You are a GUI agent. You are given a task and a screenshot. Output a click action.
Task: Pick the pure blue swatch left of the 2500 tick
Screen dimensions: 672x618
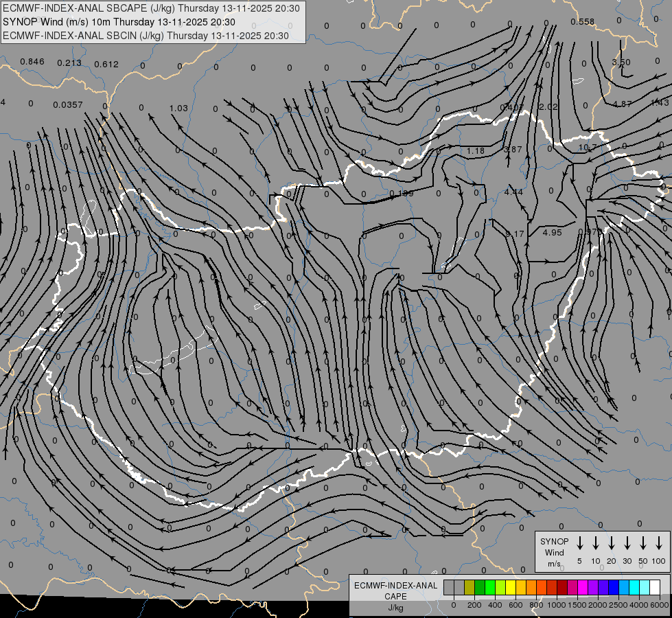click(x=614, y=588)
